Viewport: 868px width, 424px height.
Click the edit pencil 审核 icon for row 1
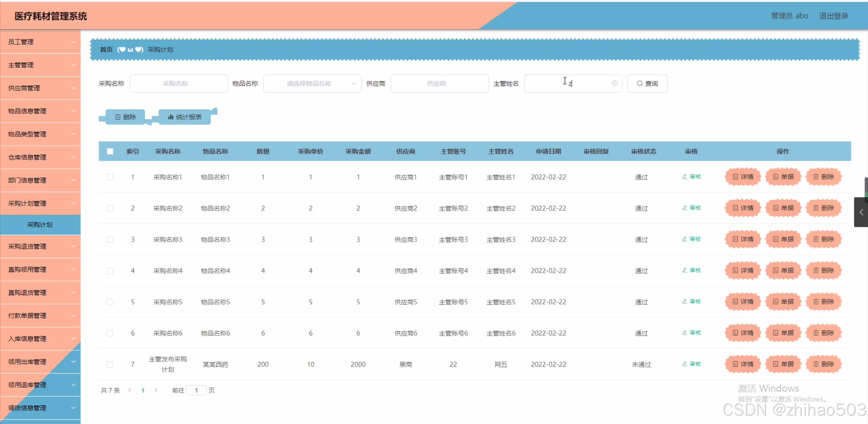coord(684,177)
